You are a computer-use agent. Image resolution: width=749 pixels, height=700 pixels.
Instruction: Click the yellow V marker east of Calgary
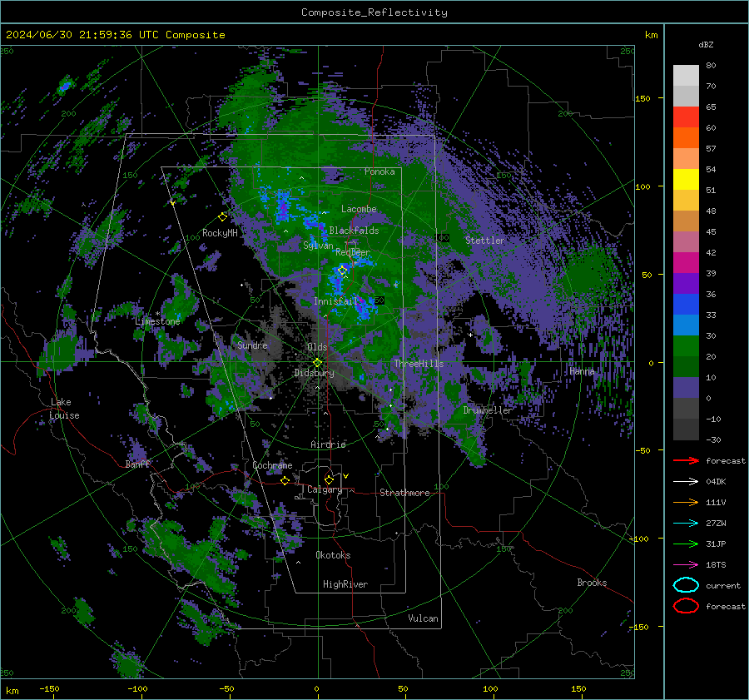pos(346,476)
